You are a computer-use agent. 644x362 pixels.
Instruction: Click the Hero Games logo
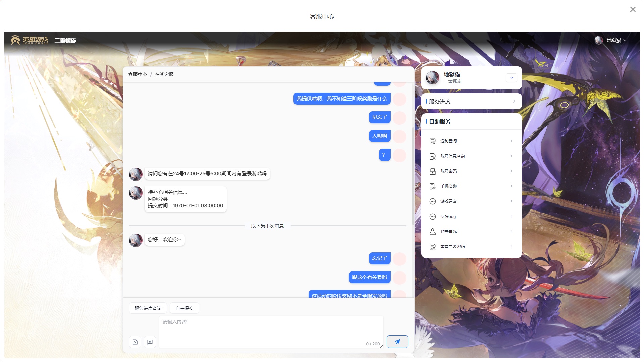30,40
